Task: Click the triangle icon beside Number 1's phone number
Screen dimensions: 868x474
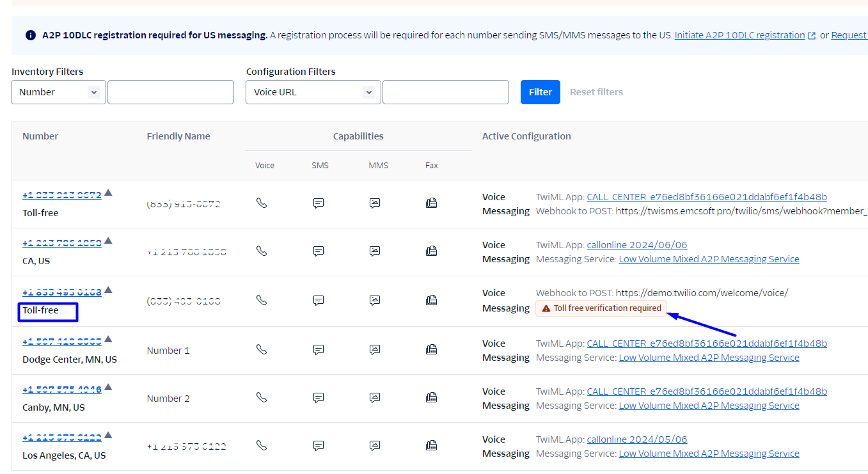Action: (108, 339)
